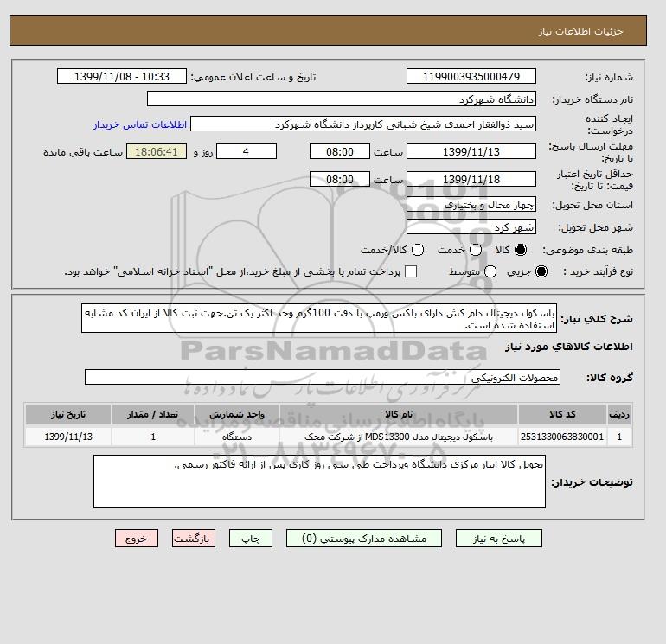The width and height of the screenshot is (666, 644).
Task: Click the buyer name field دانشگاه شهرکرد
Action: tap(342, 99)
